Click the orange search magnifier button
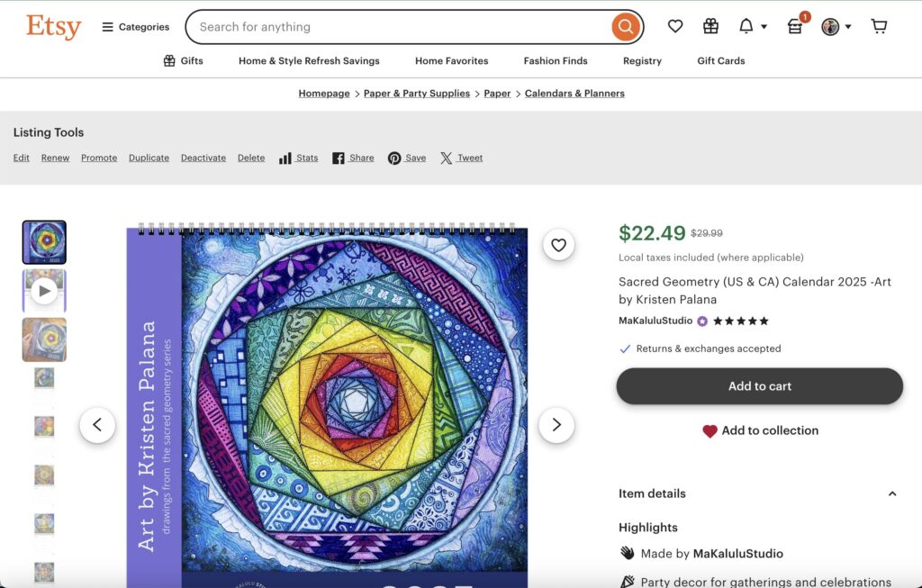The width and height of the screenshot is (922, 588). (x=625, y=27)
